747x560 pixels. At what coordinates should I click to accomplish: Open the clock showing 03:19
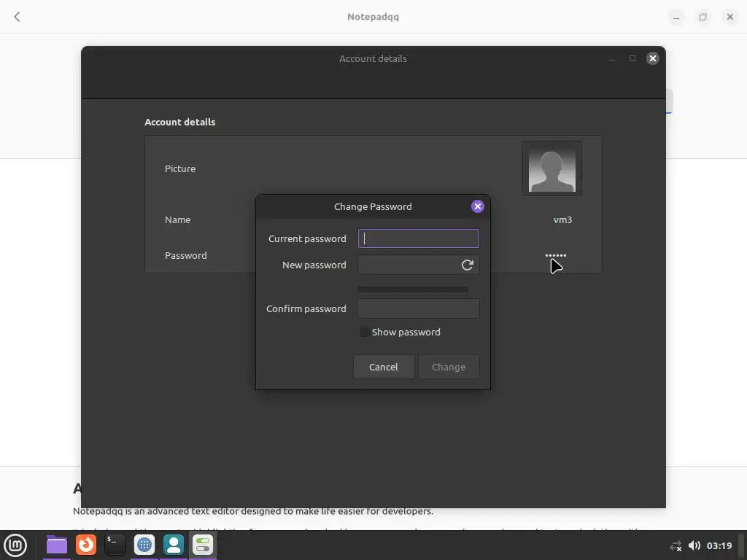[x=719, y=545]
